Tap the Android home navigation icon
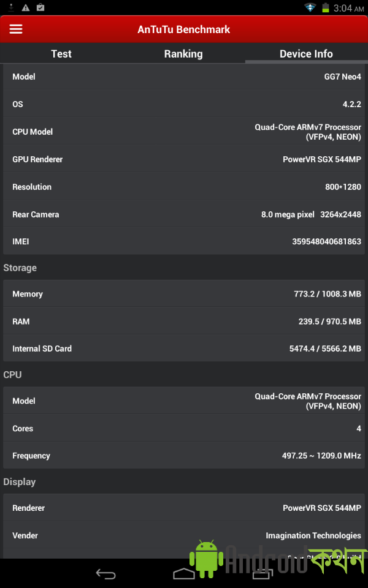Image resolution: width=368 pixels, height=588 pixels. pyautogui.click(x=183, y=574)
